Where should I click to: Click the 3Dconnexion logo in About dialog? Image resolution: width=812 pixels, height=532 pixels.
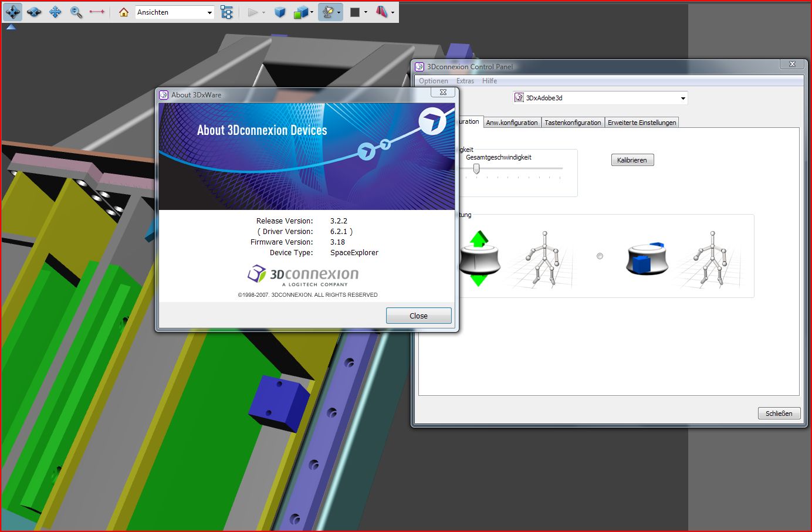click(303, 275)
